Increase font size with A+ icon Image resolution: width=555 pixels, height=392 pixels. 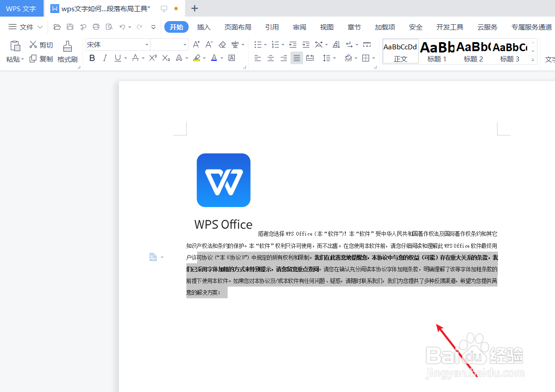pos(196,44)
